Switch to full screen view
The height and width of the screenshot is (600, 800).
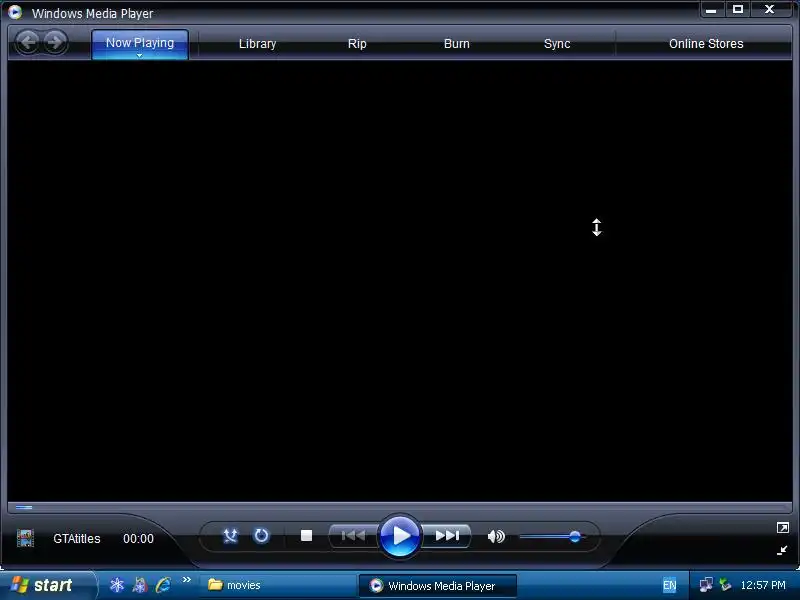pos(783,528)
